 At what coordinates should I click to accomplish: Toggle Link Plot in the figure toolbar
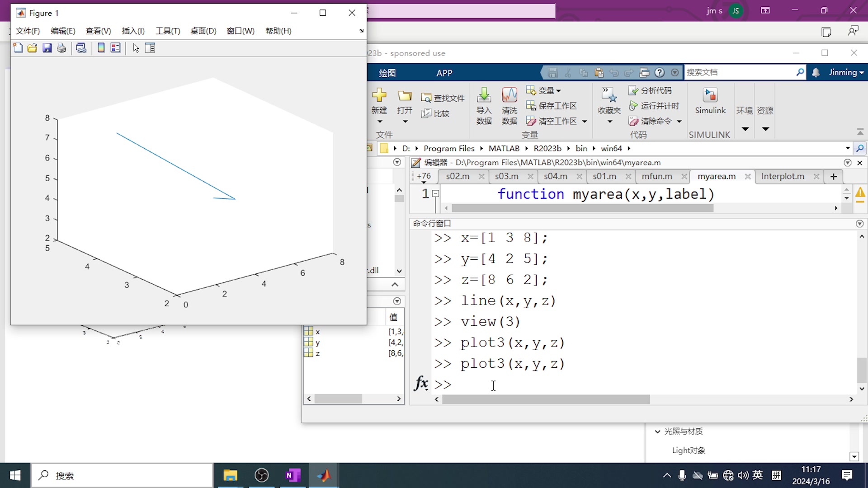pos(81,48)
